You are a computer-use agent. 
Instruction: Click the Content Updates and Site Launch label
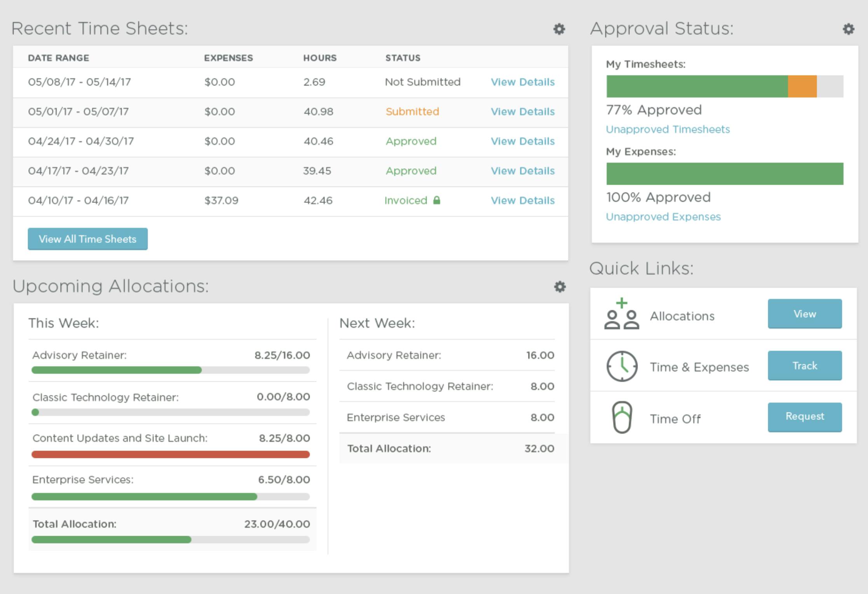click(120, 439)
